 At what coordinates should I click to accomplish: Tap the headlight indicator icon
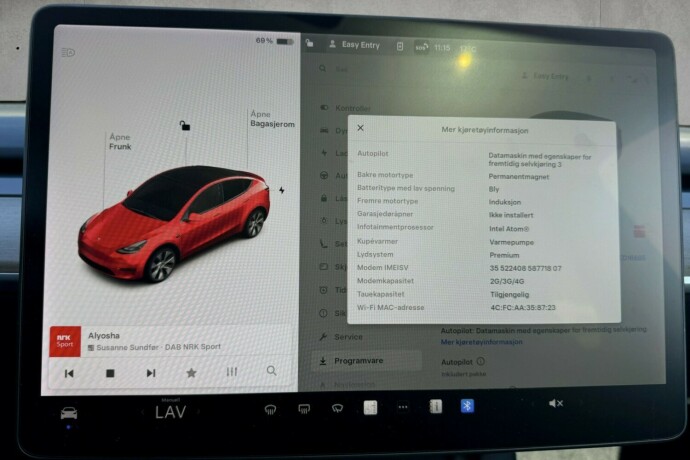[68, 53]
